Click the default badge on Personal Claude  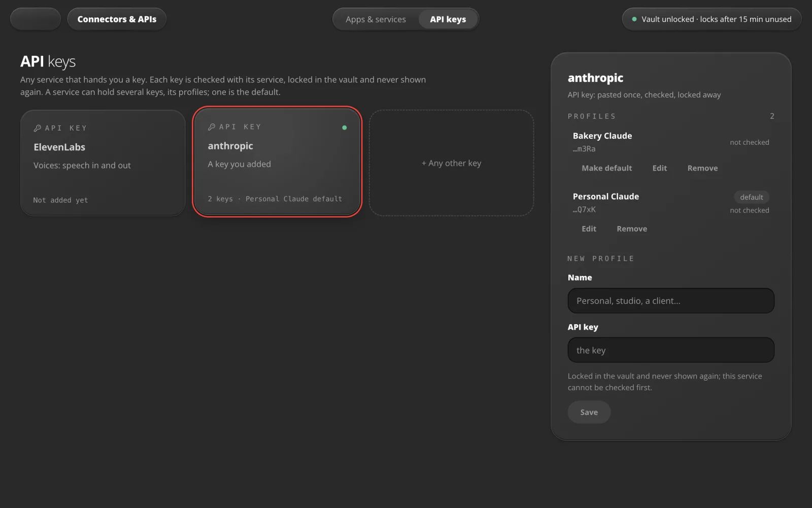(751, 197)
